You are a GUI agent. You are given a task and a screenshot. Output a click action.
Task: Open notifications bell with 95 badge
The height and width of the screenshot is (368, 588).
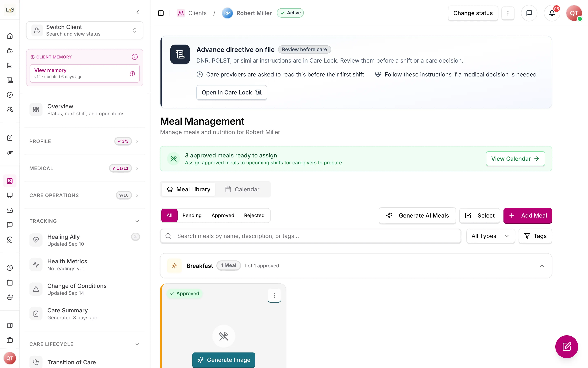tap(552, 13)
